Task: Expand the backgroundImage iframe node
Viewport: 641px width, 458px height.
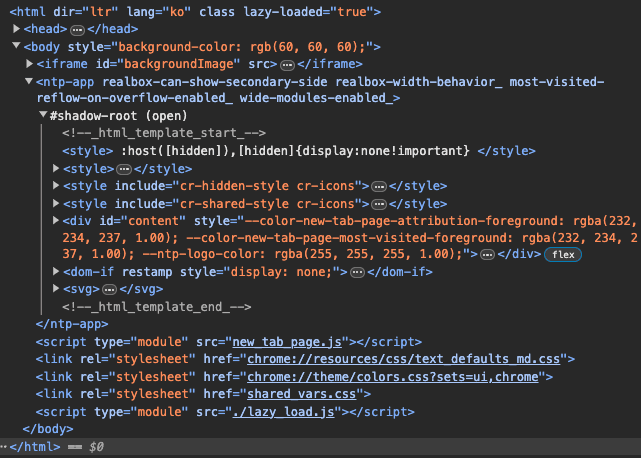Action: tap(29, 64)
